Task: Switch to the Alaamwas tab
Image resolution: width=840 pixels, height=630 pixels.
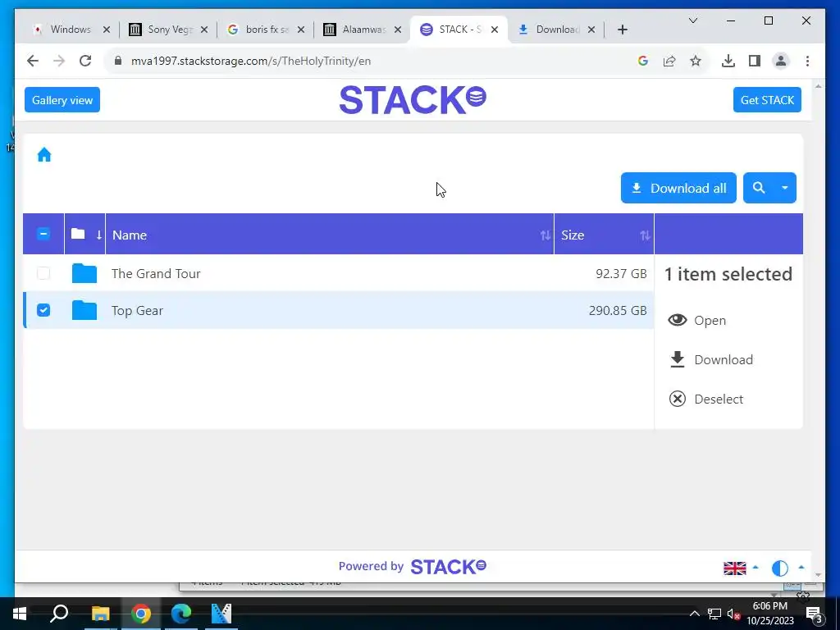Action: [360, 30]
